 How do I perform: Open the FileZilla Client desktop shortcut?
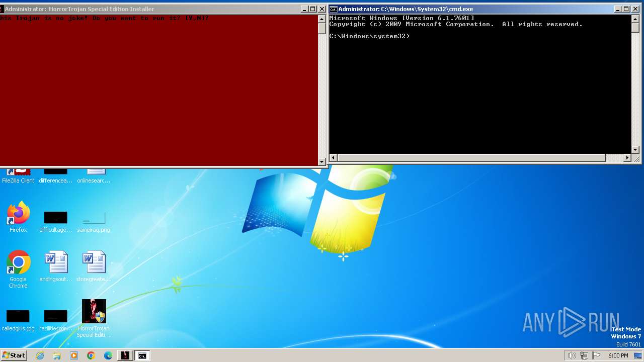(18, 175)
